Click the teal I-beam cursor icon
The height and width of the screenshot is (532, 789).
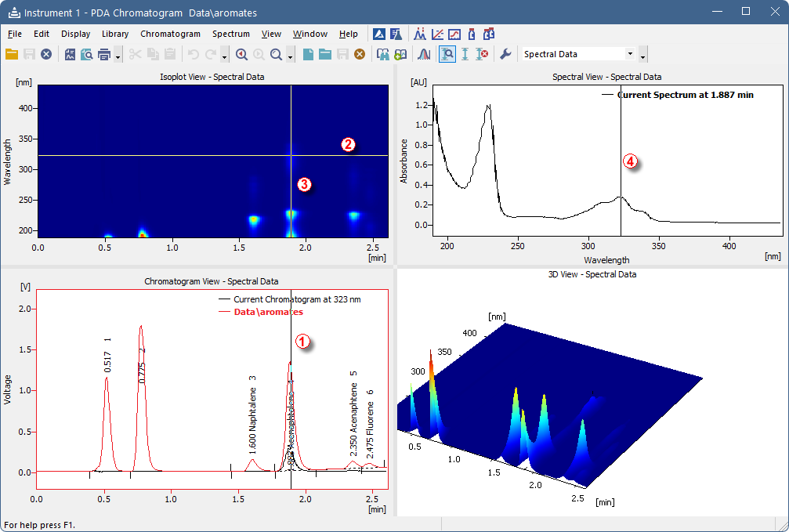[x=465, y=54]
